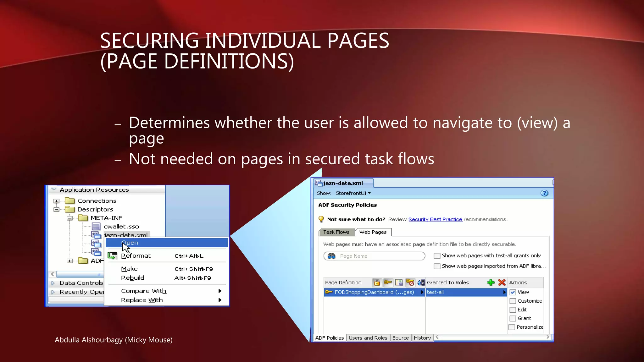The image size is (644, 362).
Task: Collapse the META-INF tree node
Action: point(69,218)
